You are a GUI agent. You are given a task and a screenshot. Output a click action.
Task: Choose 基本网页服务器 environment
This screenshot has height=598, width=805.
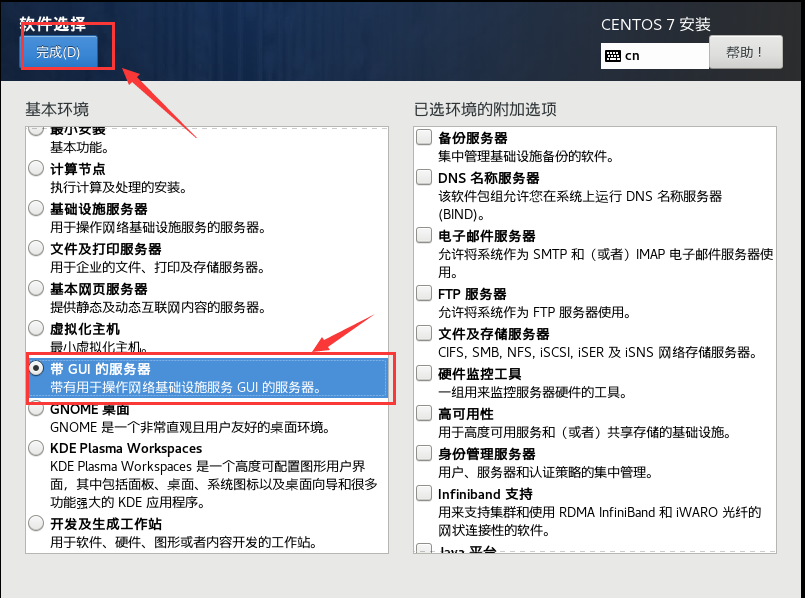coord(36,288)
